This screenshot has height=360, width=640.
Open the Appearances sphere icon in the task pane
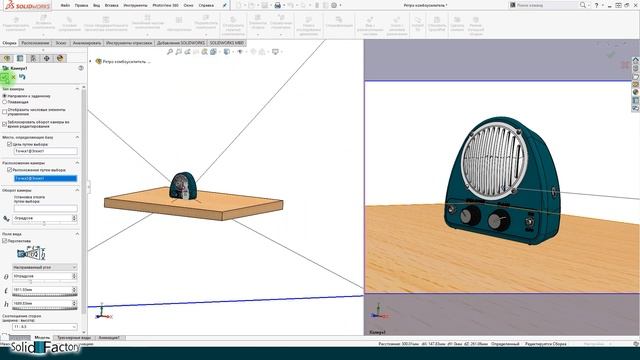[636, 92]
